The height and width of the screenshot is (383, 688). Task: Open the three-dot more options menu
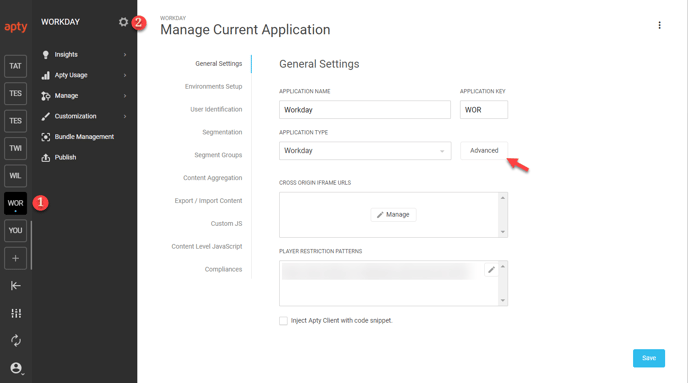coord(659,25)
